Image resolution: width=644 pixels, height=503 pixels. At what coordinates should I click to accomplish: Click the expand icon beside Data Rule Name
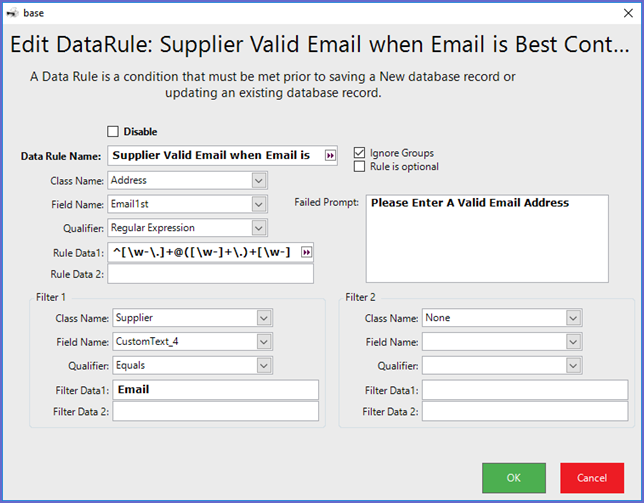pyautogui.click(x=330, y=155)
